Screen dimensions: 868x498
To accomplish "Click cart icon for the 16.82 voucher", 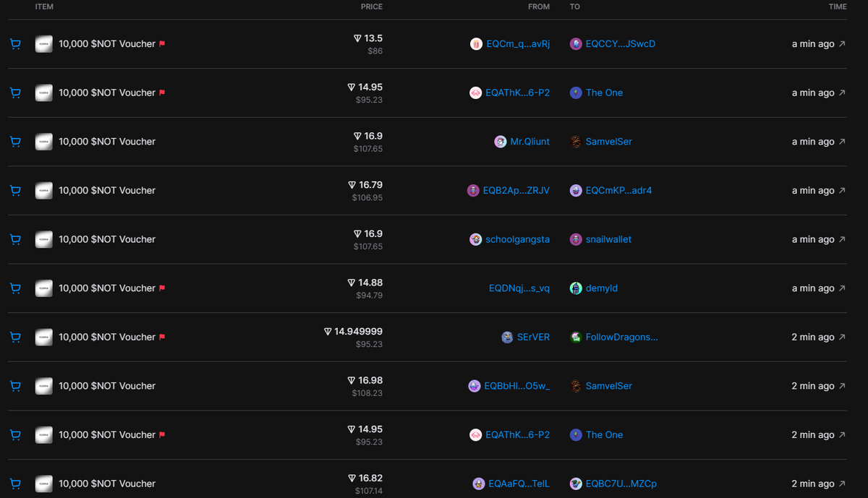I will (15, 484).
